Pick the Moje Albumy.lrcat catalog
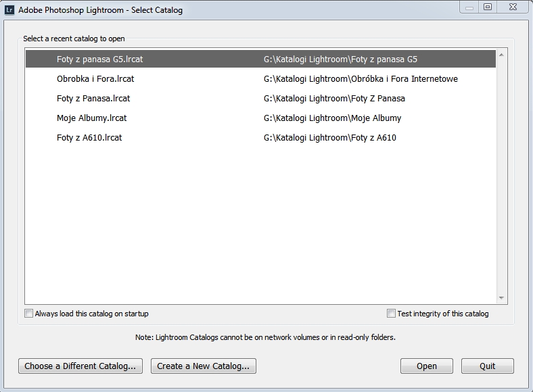Viewport: 533px width, 392px height. pyautogui.click(x=92, y=118)
